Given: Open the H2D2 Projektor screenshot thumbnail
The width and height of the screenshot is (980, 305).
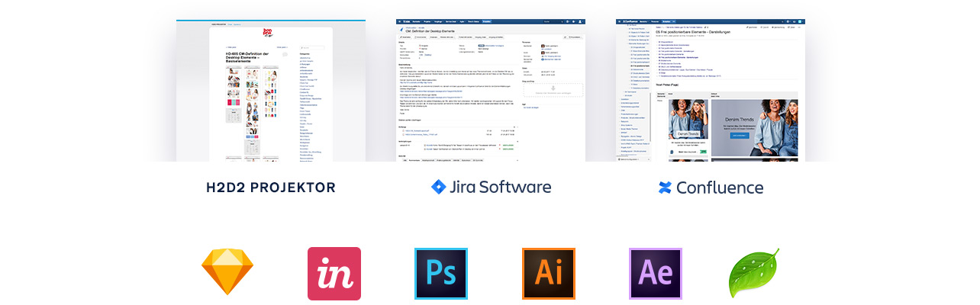Looking at the screenshot, I should point(271,91).
